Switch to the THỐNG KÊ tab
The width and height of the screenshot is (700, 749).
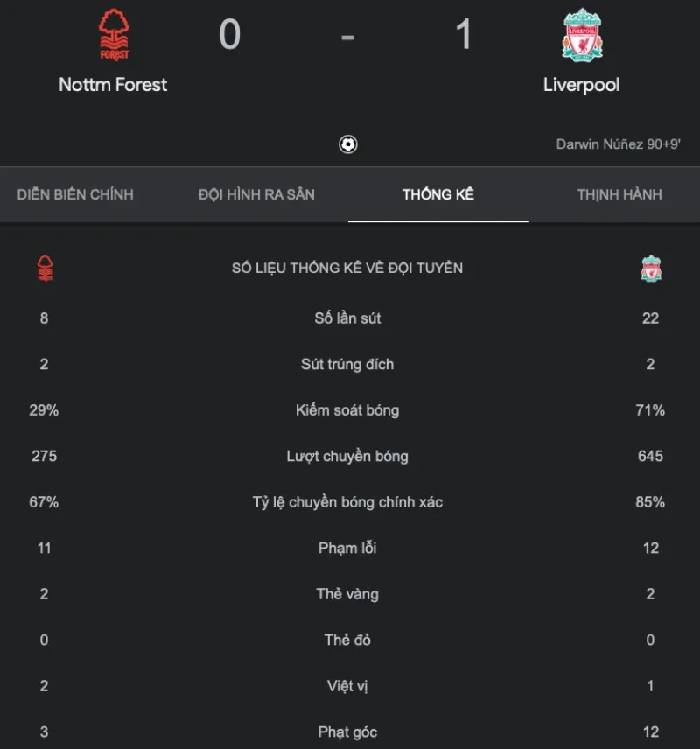pyautogui.click(x=438, y=194)
